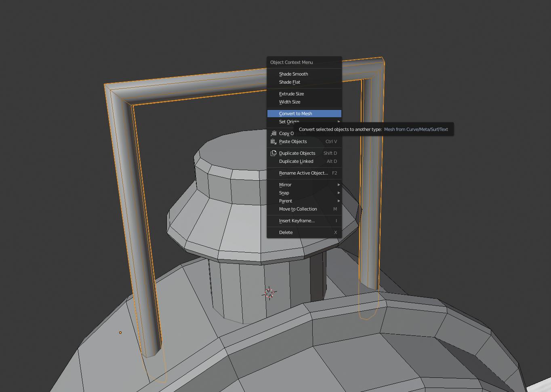Expand the Mirror submenu
Viewport: 551px width, 392px height.
tap(304, 185)
